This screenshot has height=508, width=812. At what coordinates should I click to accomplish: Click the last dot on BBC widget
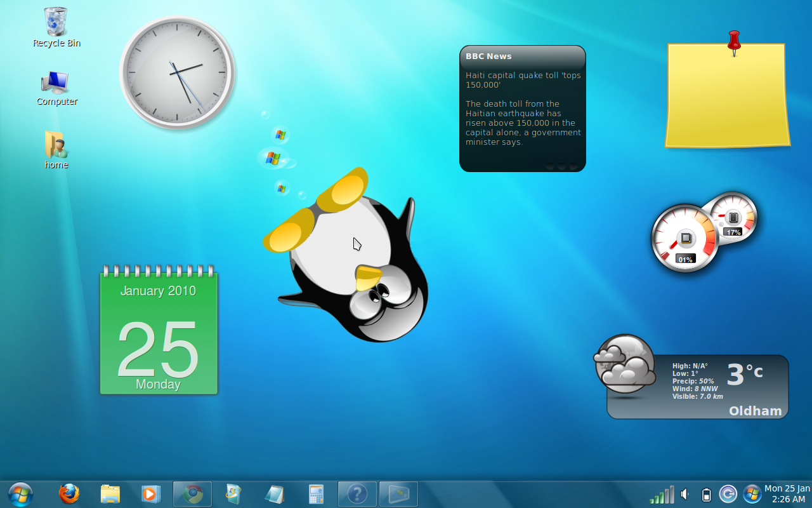coord(573,166)
